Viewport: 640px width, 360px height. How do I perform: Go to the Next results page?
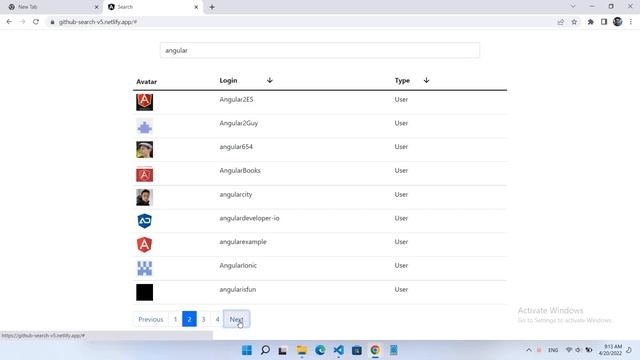pyautogui.click(x=236, y=319)
